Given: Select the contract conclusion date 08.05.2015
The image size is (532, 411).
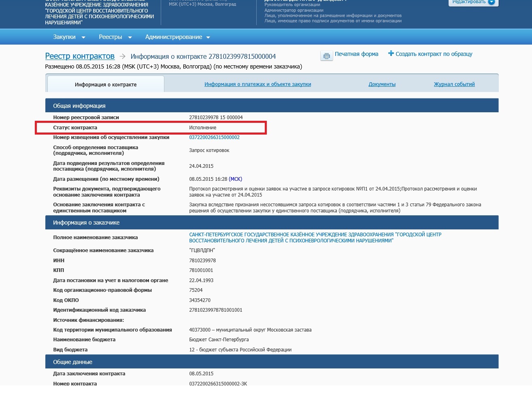Looking at the screenshot, I should 201,374.
